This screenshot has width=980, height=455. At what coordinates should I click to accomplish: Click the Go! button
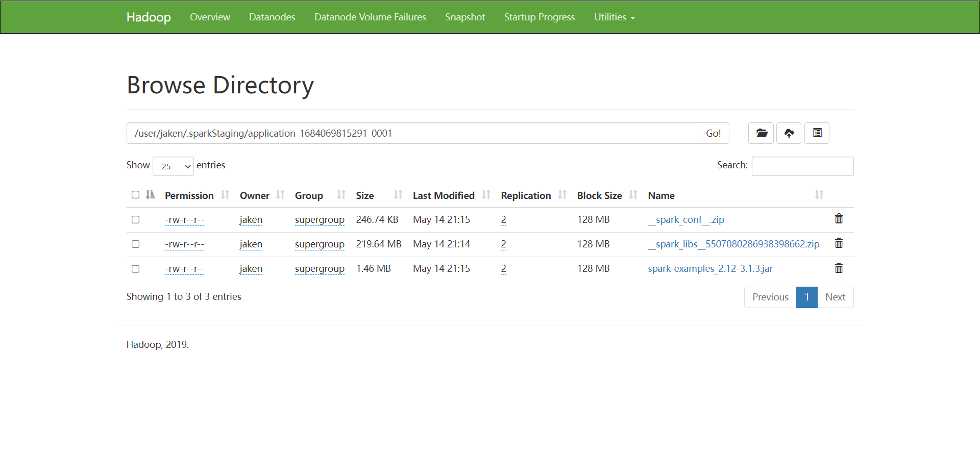pyautogui.click(x=714, y=133)
